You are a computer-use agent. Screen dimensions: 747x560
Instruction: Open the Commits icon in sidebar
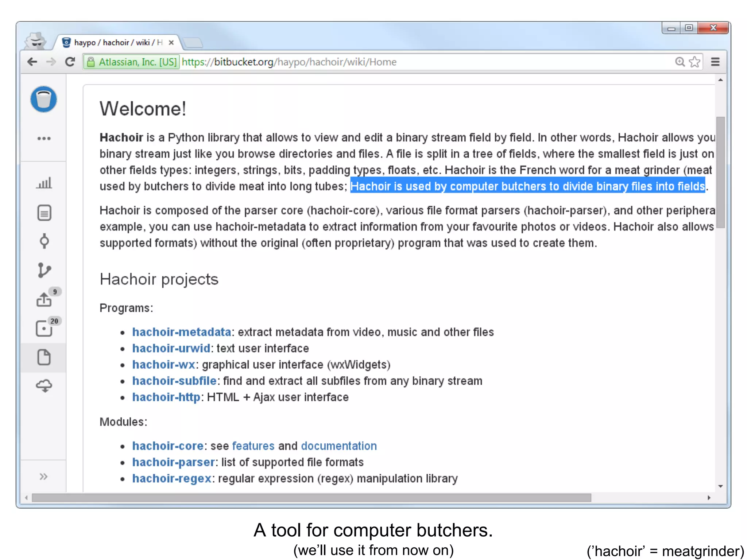click(x=44, y=241)
